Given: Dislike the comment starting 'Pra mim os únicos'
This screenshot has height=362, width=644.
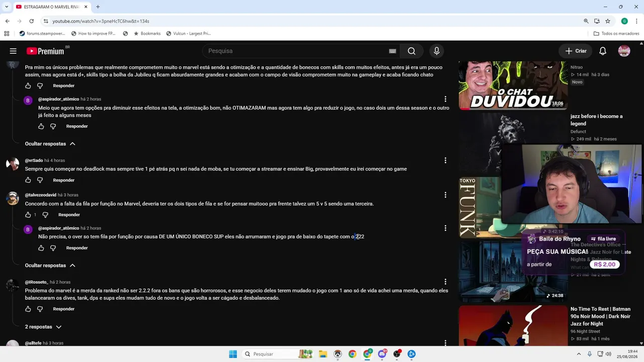Looking at the screenshot, I should pyautogui.click(x=40, y=86).
